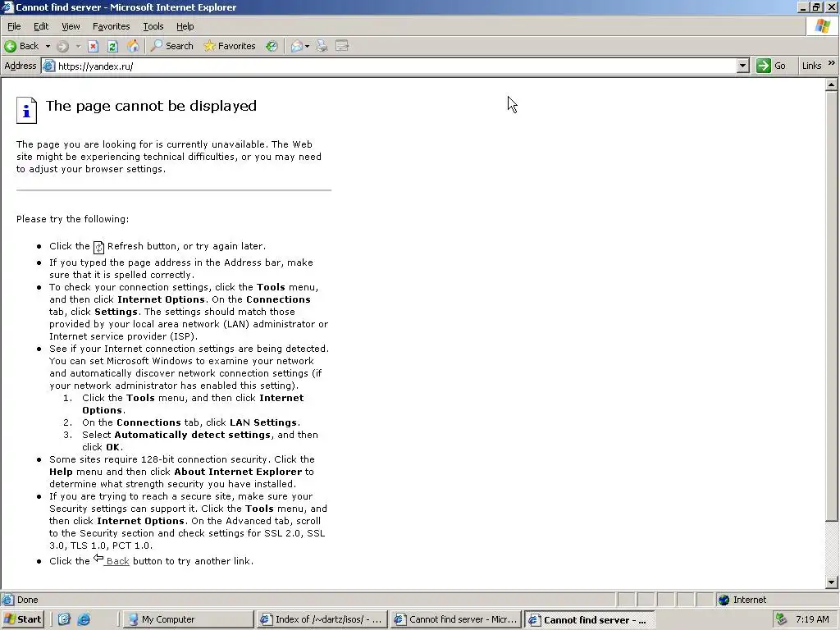Click the 'Please try the following:' text
Image resolution: width=840 pixels, height=630 pixels.
[72, 218]
